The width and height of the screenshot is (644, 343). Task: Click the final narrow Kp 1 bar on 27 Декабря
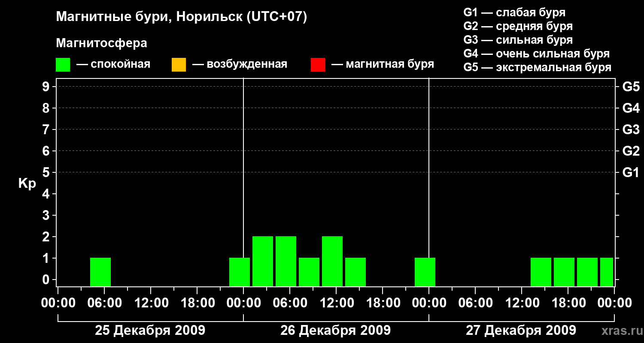tap(607, 272)
